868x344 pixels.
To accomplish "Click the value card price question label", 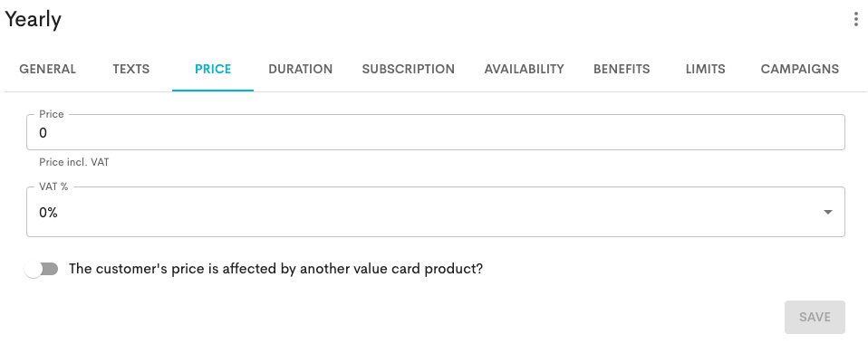I will [x=275, y=269].
